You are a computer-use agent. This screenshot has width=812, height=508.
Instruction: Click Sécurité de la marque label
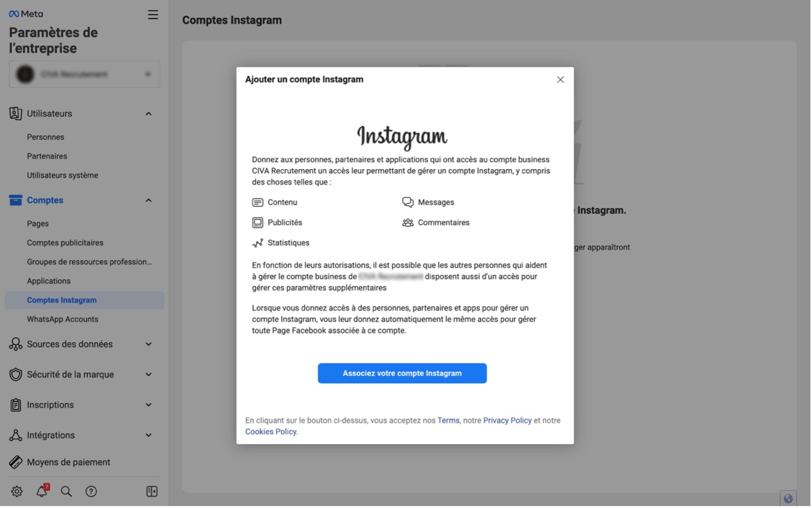71,375
